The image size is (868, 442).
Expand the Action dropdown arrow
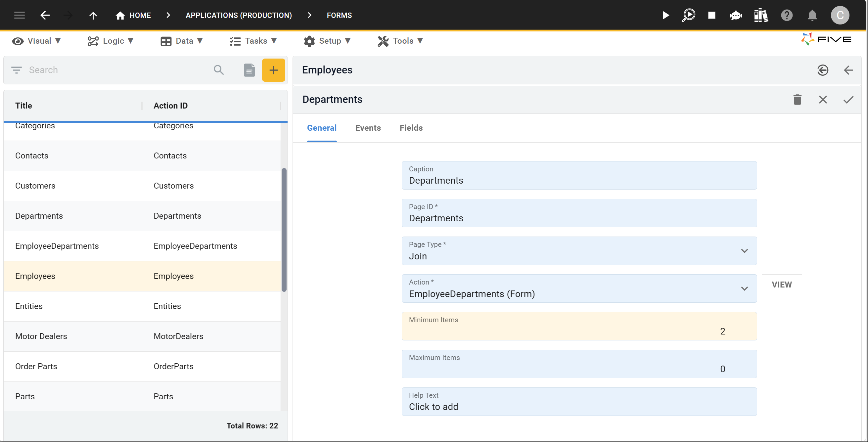pos(744,289)
